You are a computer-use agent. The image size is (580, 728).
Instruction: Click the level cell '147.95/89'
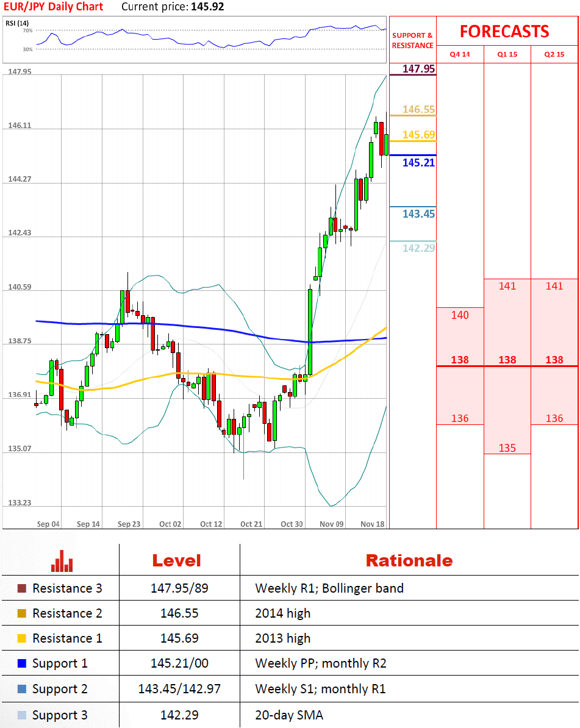(179, 588)
